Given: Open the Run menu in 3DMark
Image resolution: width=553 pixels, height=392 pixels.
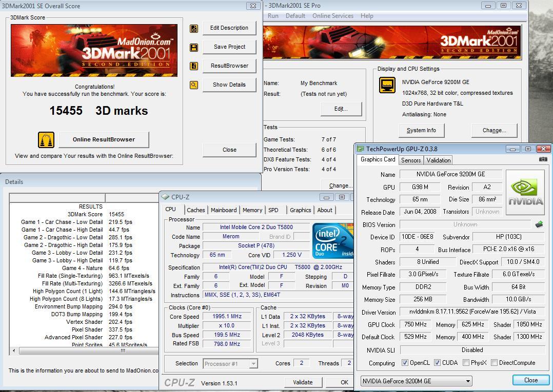Looking at the screenshot, I should (273, 16).
